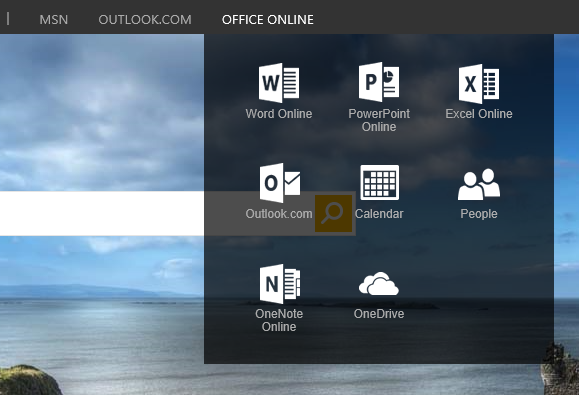Screen dimensions: 579x395
Task: Click the "OneNote Online" text label
Action: click(x=279, y=320)
